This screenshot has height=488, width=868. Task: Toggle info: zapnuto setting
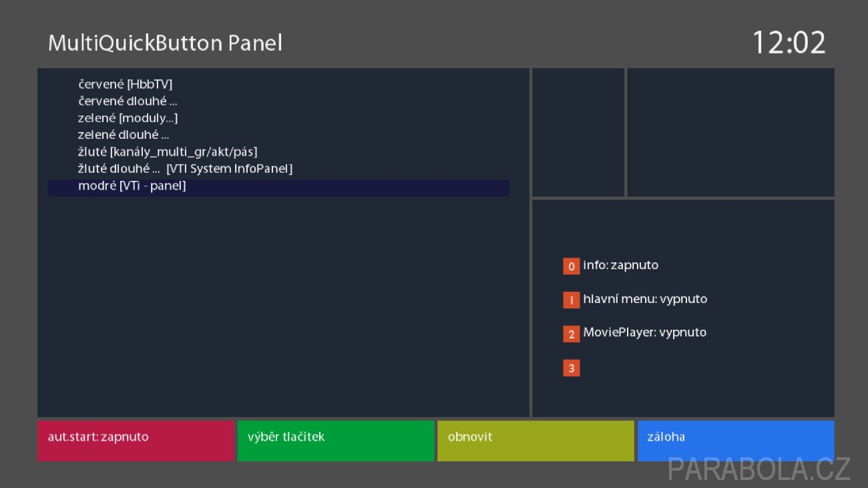620,265
